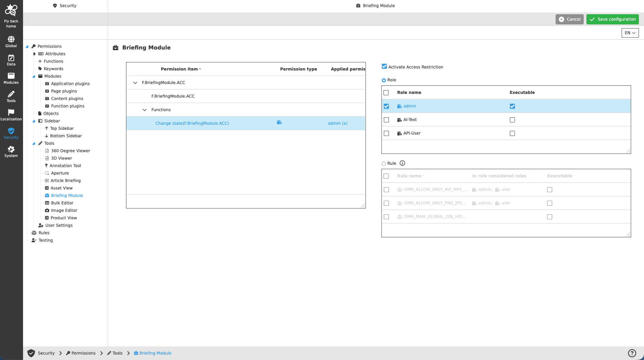Image resolution: width=644 pixels, height=360 pixels.
Task: Collapse the Functions node in permission table
Action: tap(145, 109)
